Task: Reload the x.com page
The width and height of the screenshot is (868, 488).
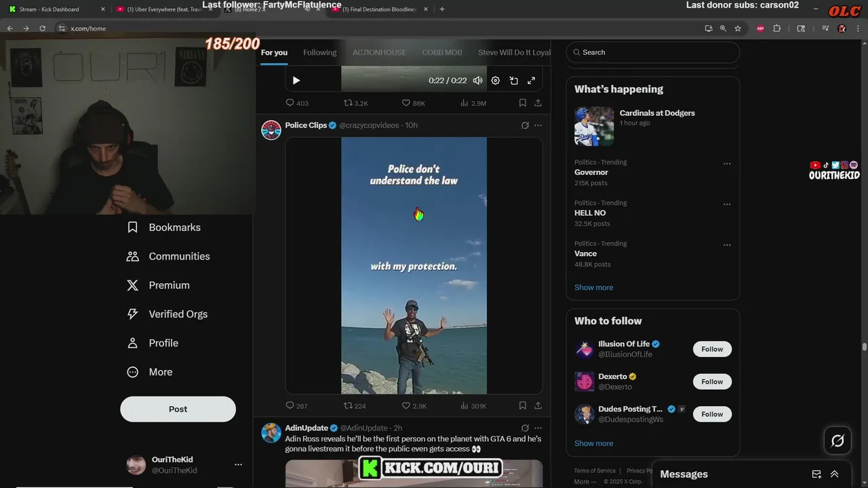Action: 42,28
